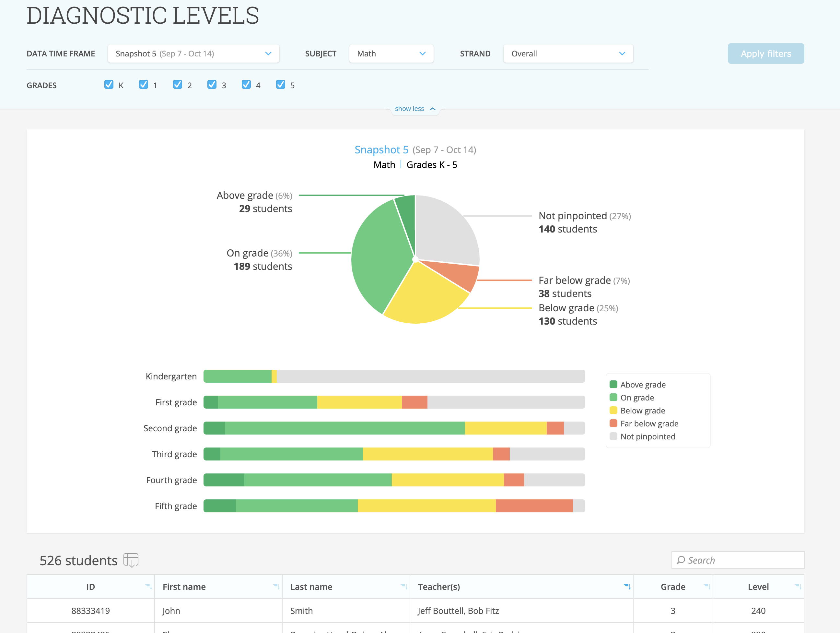
Task: Collapse filters with show less
Action: coord(415,109)
